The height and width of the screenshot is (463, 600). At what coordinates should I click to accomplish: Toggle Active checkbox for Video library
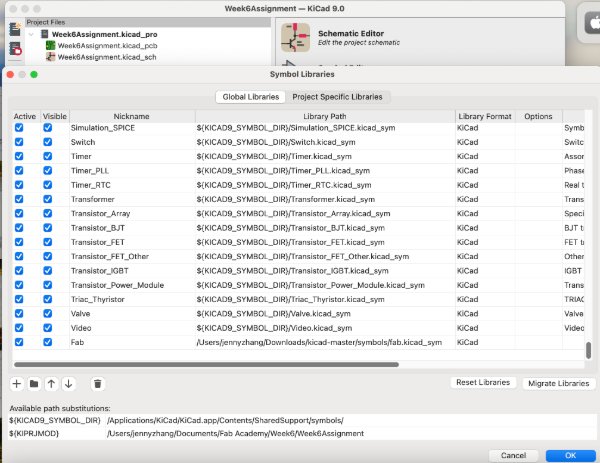tap(19, 328)
